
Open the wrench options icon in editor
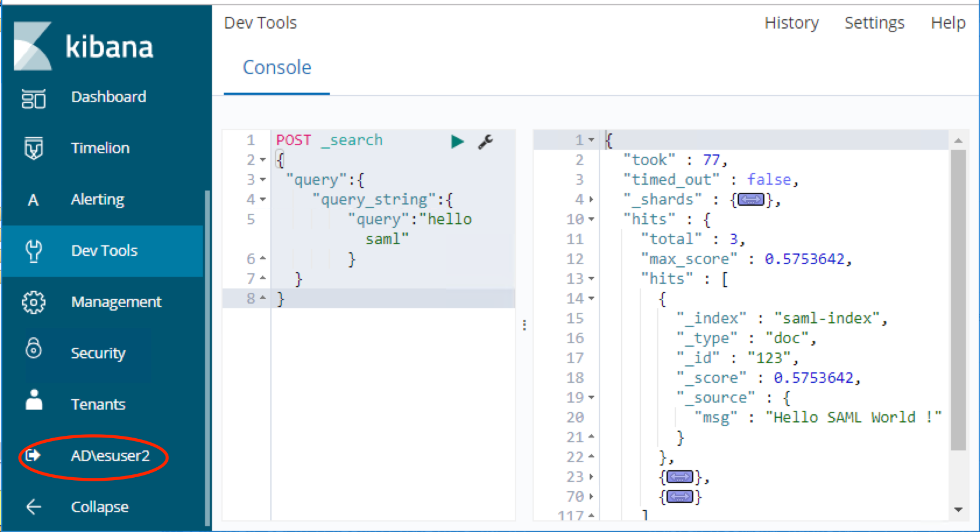(485, 142)
